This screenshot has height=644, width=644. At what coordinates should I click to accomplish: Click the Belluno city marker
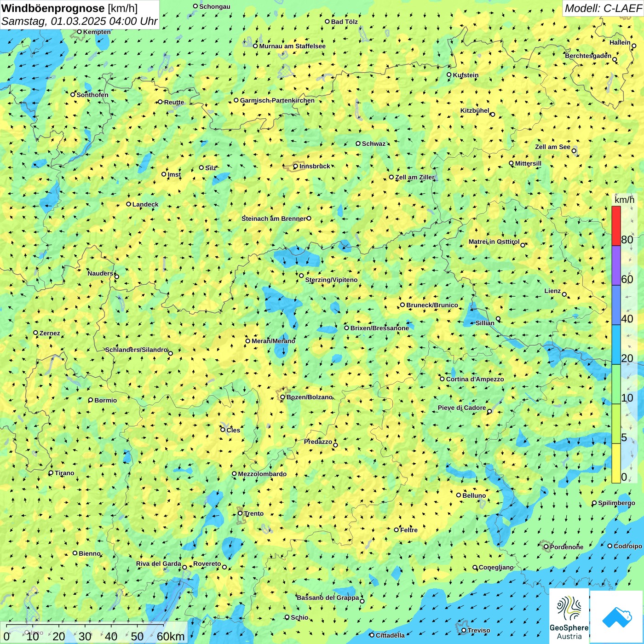tap(459, 495)
